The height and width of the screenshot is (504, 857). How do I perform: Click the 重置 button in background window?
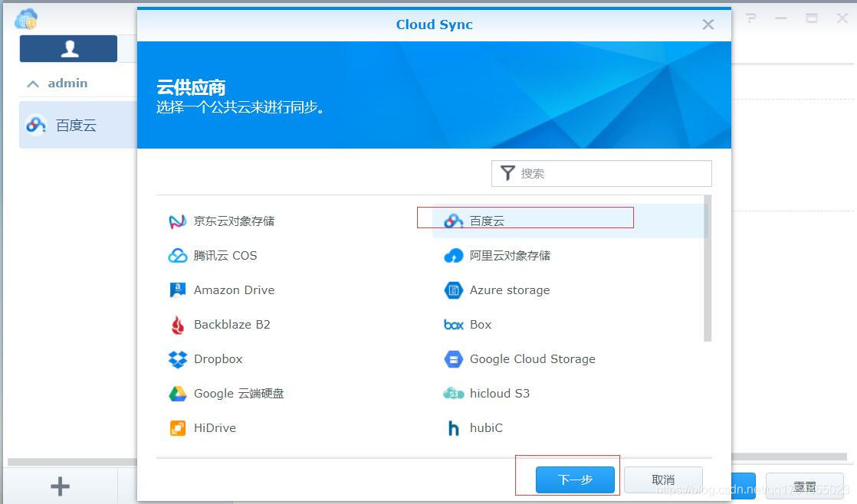point(805,486)
